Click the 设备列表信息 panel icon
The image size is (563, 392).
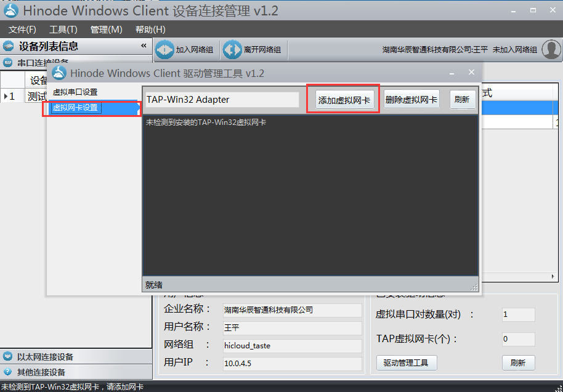(x=9, y=46)
